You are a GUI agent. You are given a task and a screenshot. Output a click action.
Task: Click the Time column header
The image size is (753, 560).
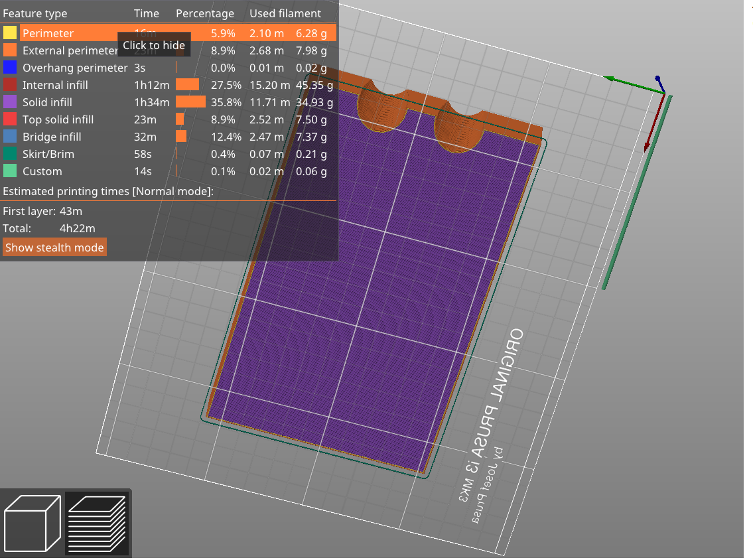point(147,13)
